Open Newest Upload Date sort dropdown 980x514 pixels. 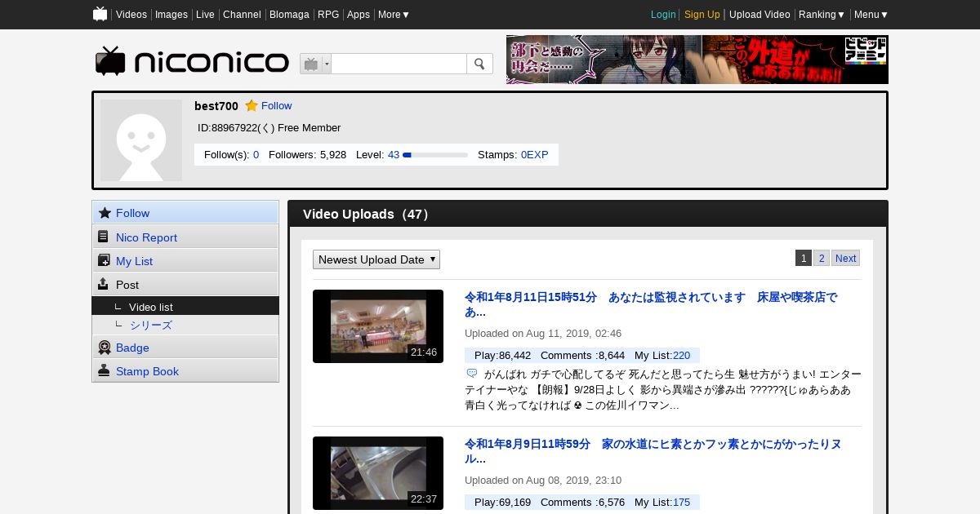376,259
